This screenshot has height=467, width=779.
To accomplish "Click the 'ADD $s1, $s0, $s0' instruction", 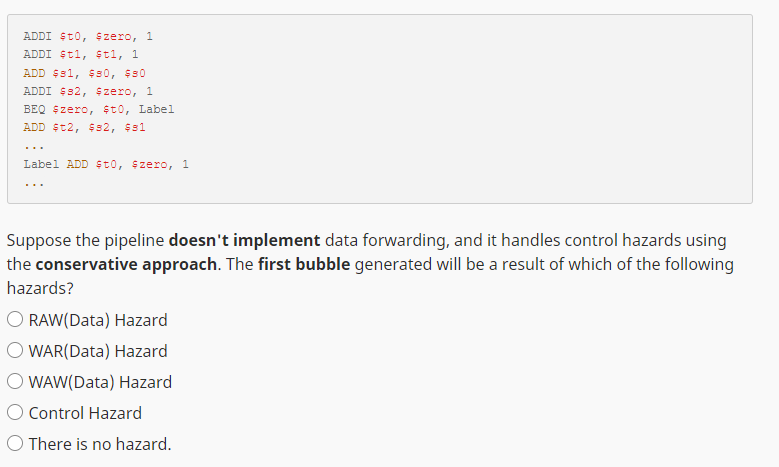I will click(85, 72).
